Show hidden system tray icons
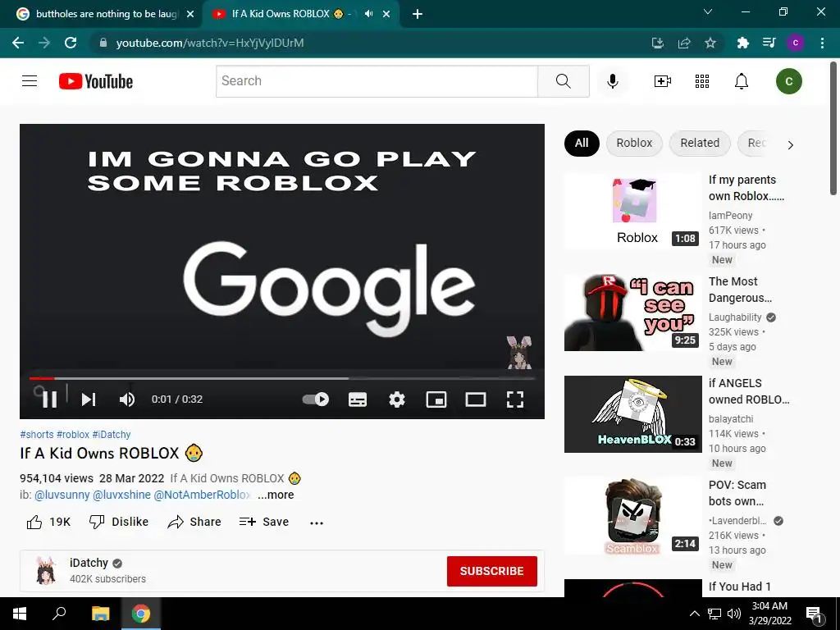Viewport: 840px width, 630px height. (x=694, y=614)
